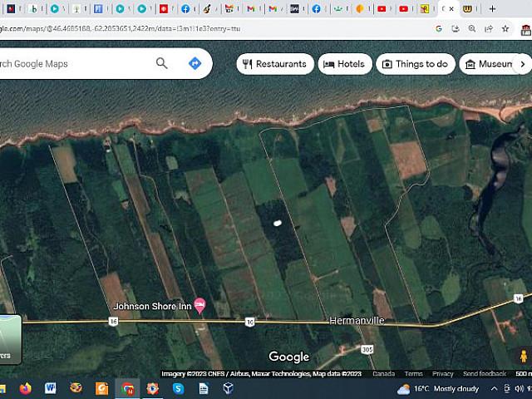
Task: Click the install app icon in the address bar
Action: pyautogui.click(x=456, y=29)
